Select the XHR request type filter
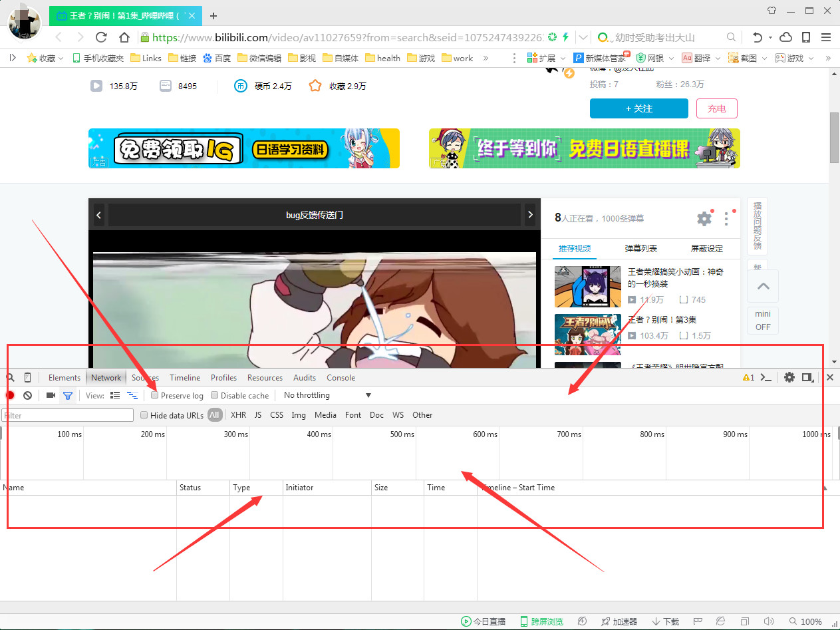Image resolution: width=840 pixels, height=630 pixels. coord(238,415)
